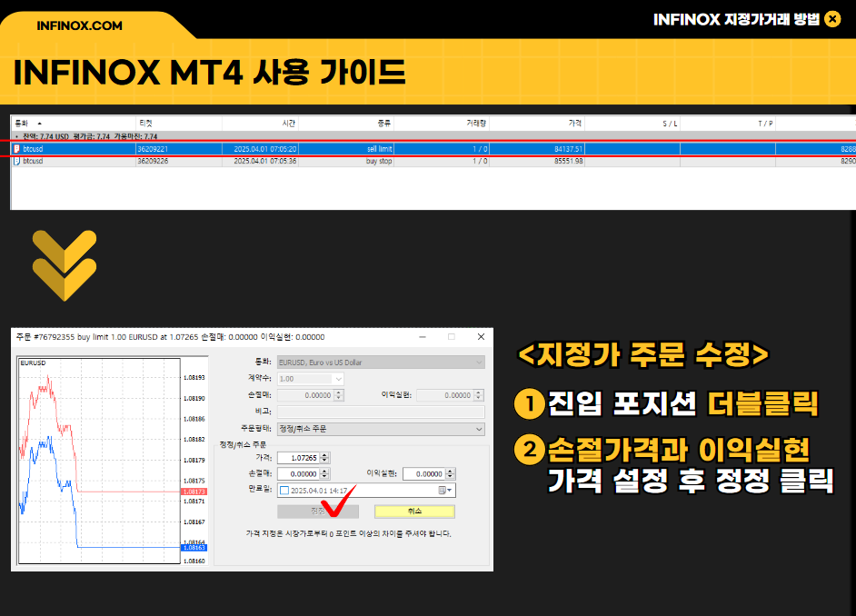Click the "INFINOX 지정가거래 방법" header text
The image size is (856, 616).
(x=736, y=20)
